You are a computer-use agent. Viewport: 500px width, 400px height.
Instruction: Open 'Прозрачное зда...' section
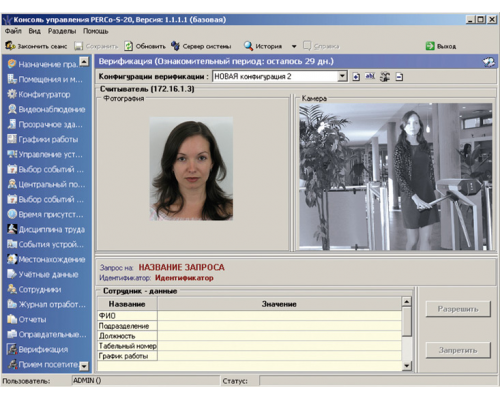pos(45,124)
